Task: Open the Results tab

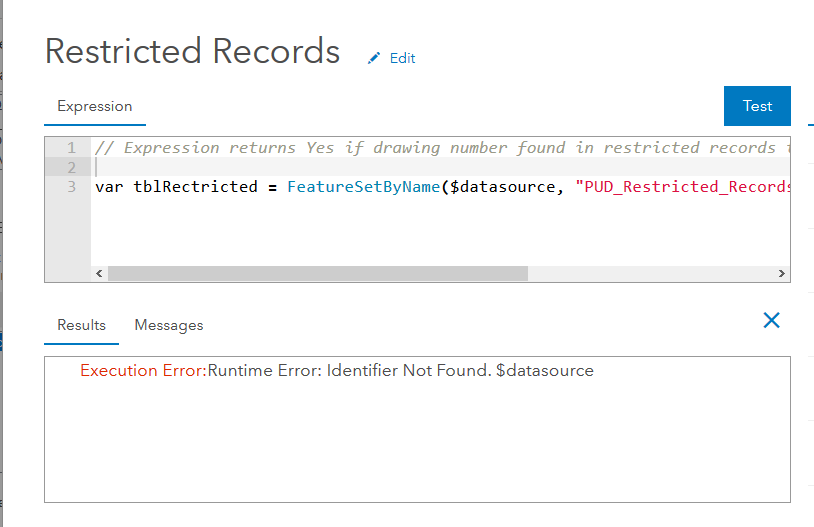Action: tap(81, 325)
